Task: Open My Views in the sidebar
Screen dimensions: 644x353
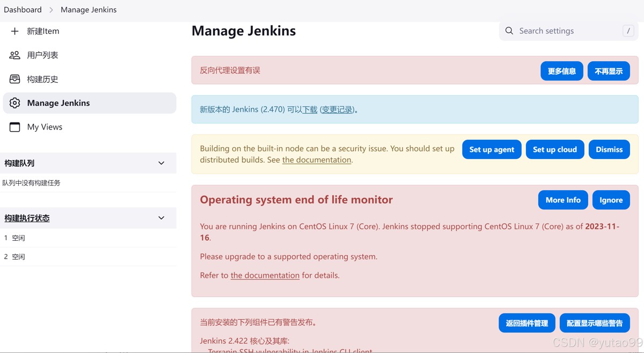Action: coord(90,127)
